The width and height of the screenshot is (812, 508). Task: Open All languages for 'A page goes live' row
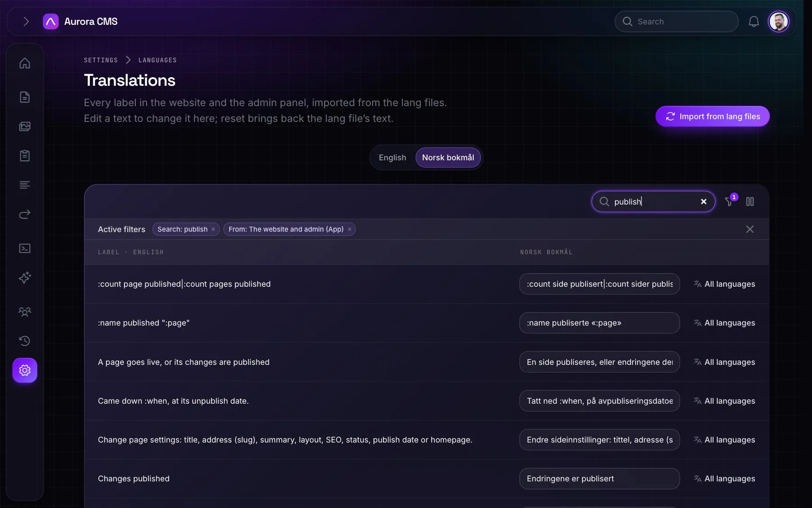(x=724, y=362)
